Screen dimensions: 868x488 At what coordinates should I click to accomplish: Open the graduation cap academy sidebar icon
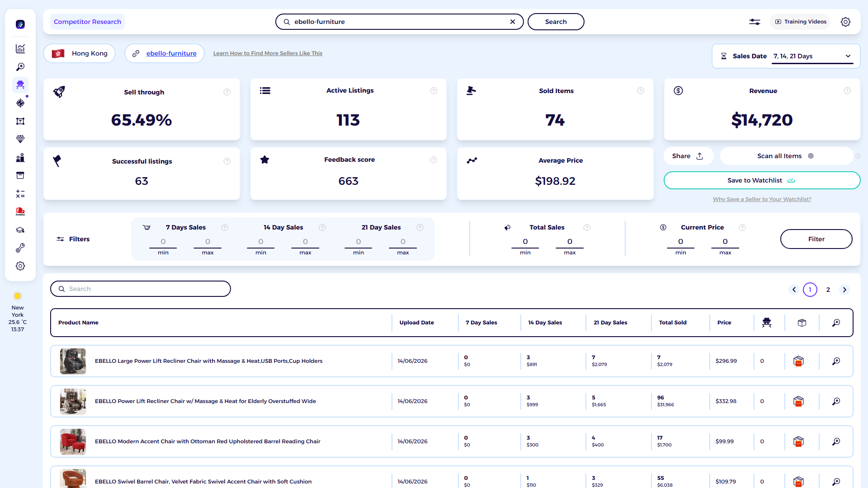coord(20,230)
